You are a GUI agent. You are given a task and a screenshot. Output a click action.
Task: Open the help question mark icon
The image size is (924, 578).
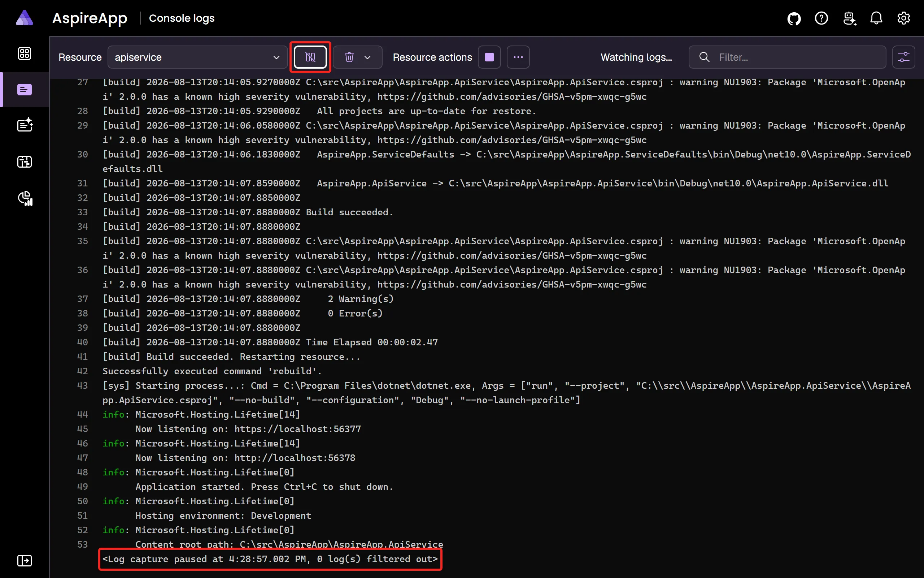[x=821, y=18]
